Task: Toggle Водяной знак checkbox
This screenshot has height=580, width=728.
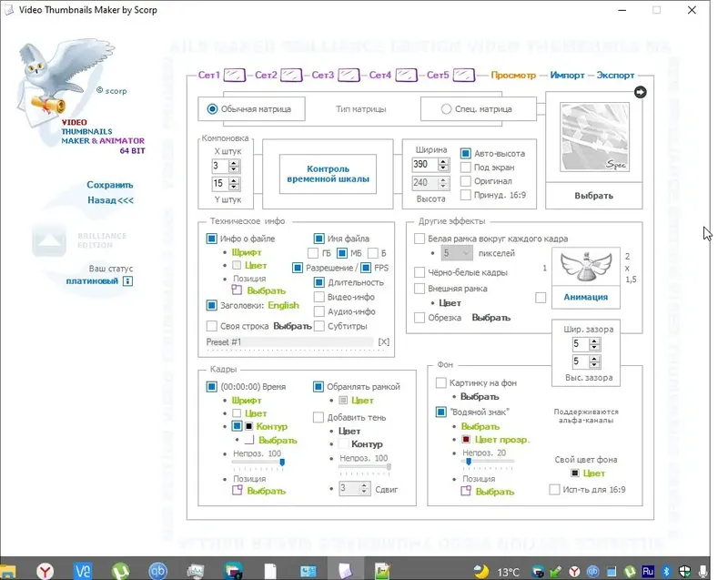Action: coord(441,412)
